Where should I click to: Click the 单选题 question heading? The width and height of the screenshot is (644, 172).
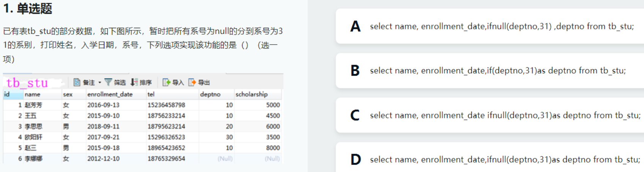[34, 8]
